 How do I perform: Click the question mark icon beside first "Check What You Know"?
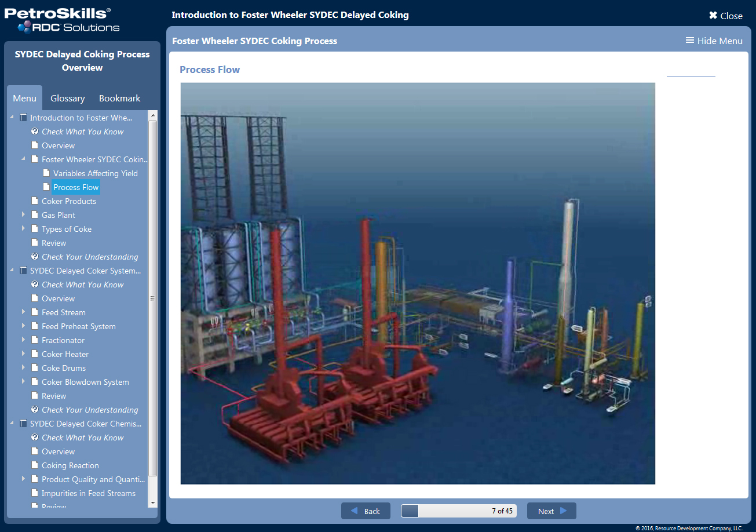(34, 132)
